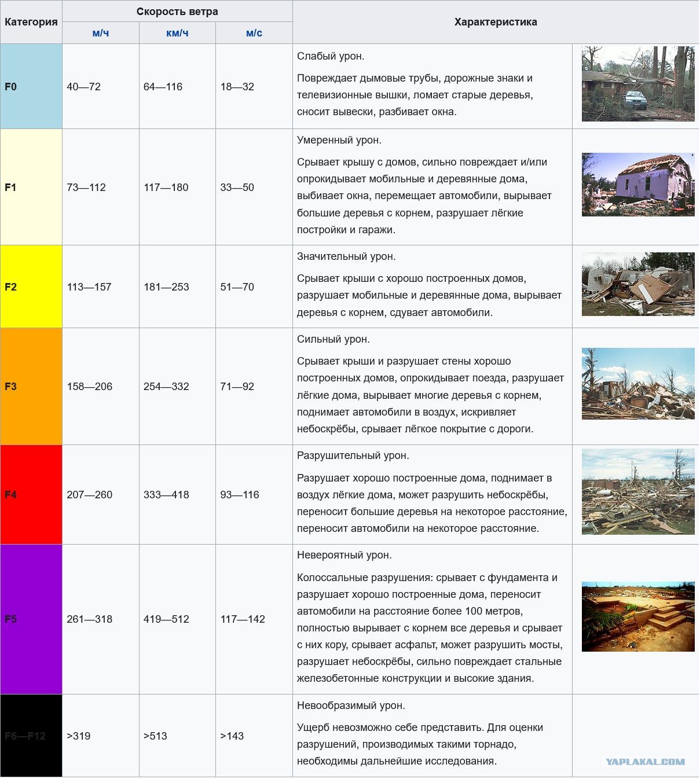Open the F4 destroyed area thumbnail
The height and width of the screenshot is (779, 700).
click(x=638, y=492)
